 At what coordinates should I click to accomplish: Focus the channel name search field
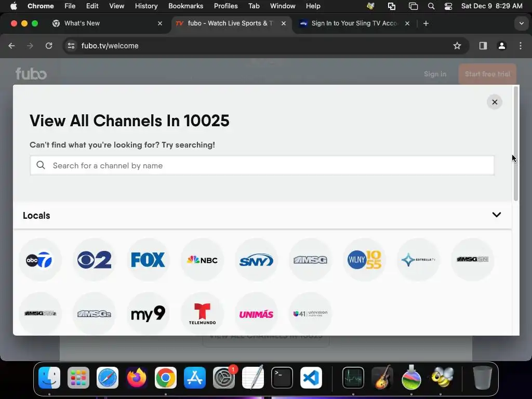262,166
